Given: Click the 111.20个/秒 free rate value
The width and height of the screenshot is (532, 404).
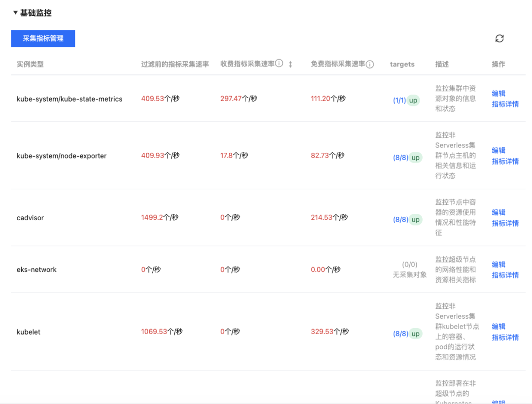Looking at the screenshot, I should 328,99.
